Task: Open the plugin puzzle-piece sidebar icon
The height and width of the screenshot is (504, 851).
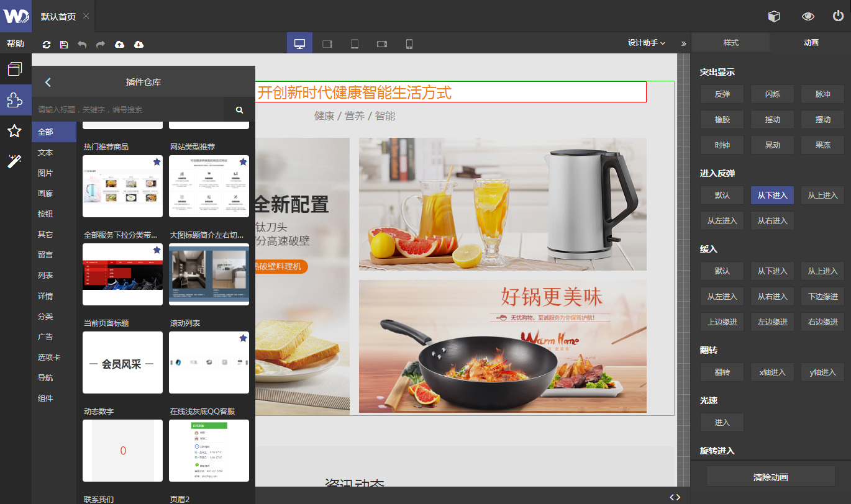Action: [x=15, y=100]
